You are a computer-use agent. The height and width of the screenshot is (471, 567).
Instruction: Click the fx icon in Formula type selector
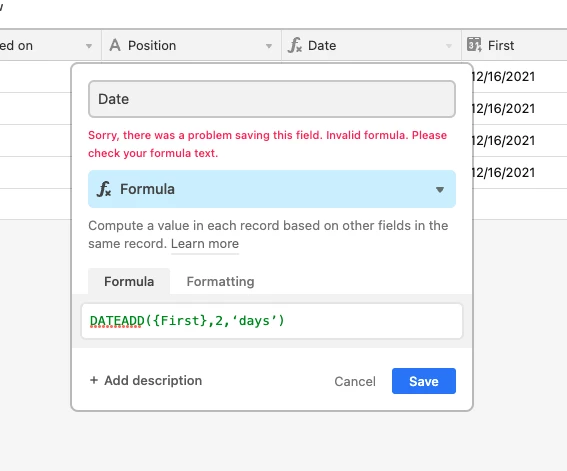pyautogui.click(x=104, y=189)
